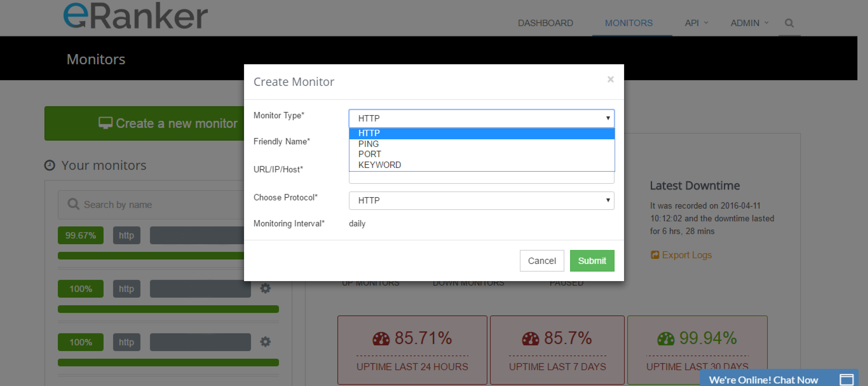This screenshot has height=386, width=868.
Task: Click UPTIME LAST 7 DAYS card label
Action: (557, 366)
